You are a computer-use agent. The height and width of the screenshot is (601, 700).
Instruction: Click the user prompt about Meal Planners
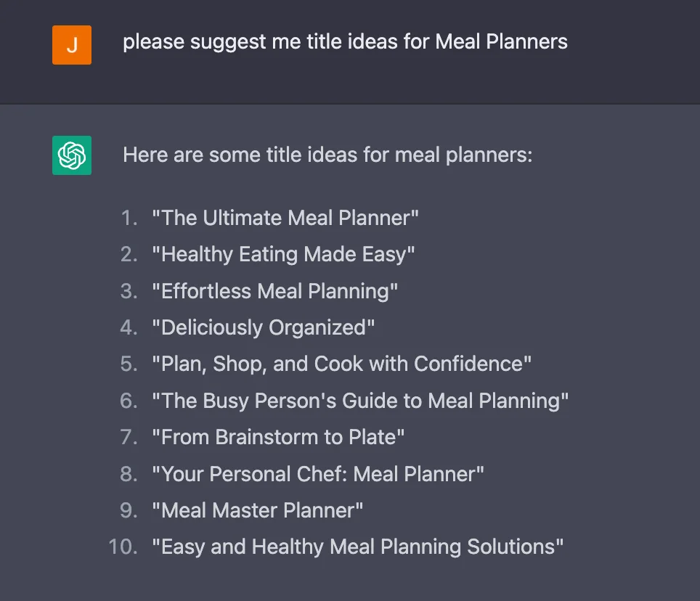click(x=345, y=42)
